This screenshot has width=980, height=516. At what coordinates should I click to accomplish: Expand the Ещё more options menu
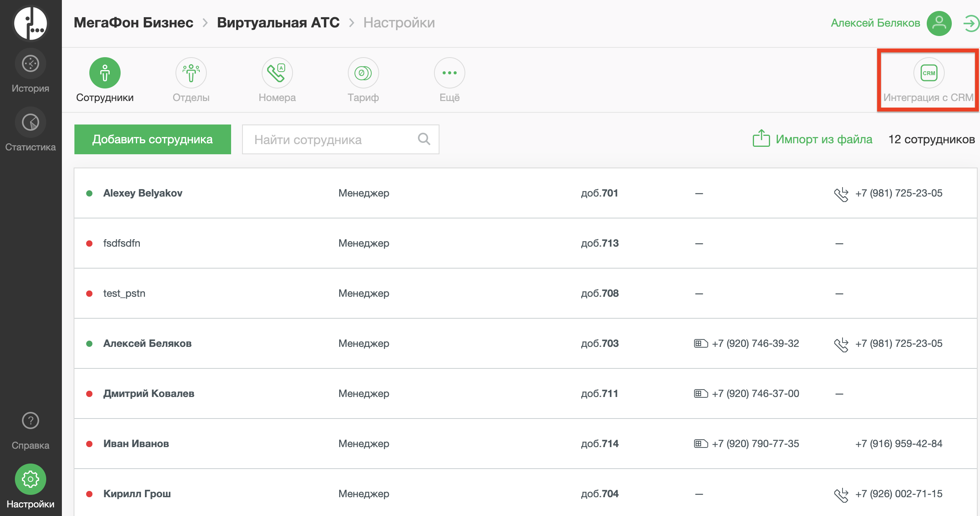coord(450,73)
